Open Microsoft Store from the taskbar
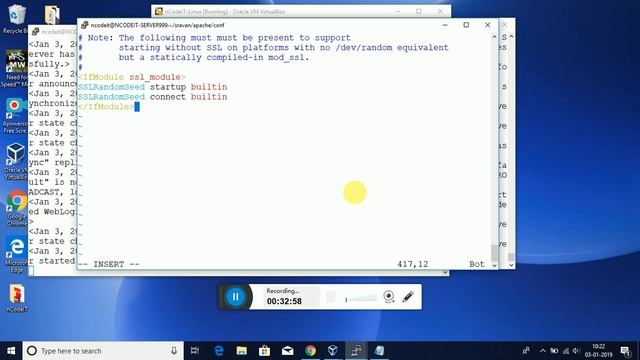The image size is (640, 360). click(x=264, y=351)
